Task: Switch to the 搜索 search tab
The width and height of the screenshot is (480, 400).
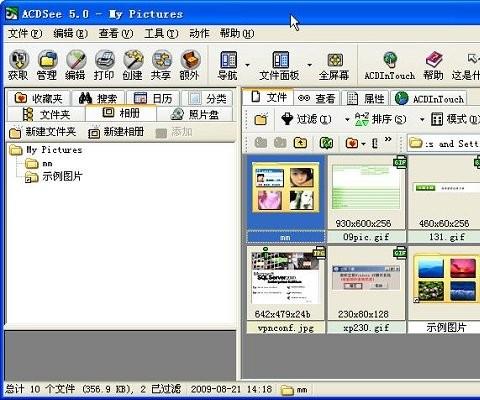Action: (98, 98)
